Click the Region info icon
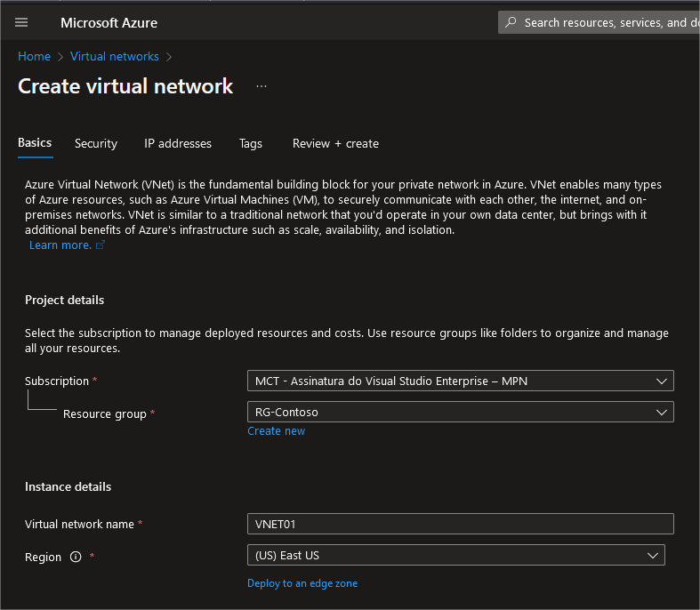The image size is (700, 610). click(76, 557)
